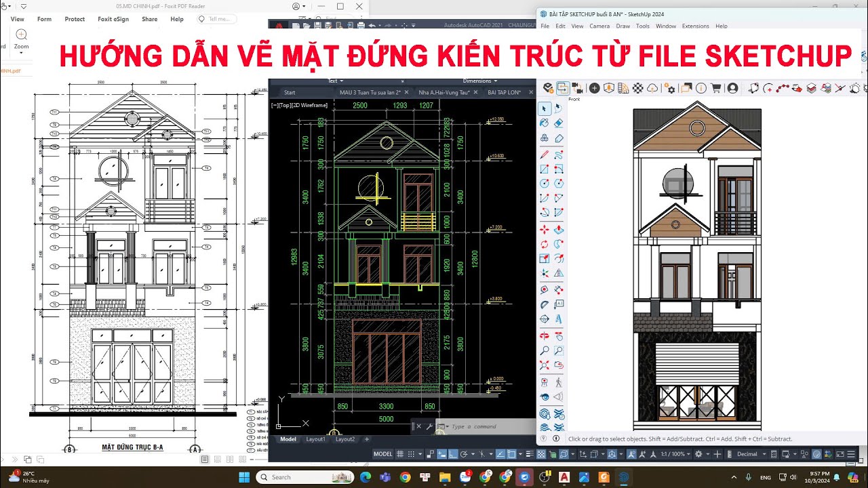Viewport: 868px width, 488px height.
Task: Click the Windows taskbar Search box
Action: [303, 477]
